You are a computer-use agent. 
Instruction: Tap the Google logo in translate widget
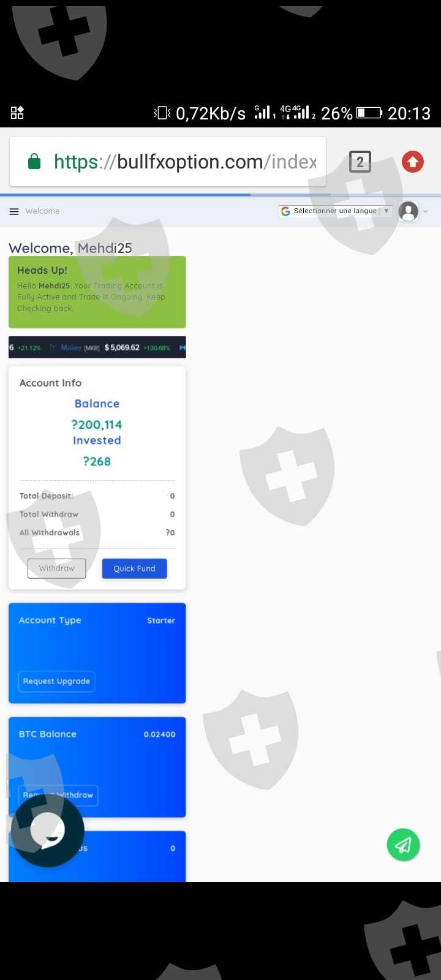click(285, 211)
